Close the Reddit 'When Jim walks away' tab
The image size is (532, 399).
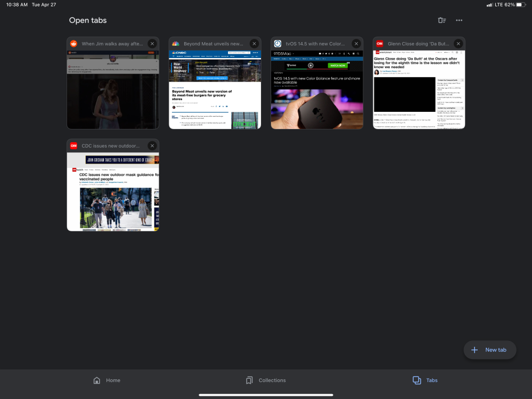[x=152, y=44]
